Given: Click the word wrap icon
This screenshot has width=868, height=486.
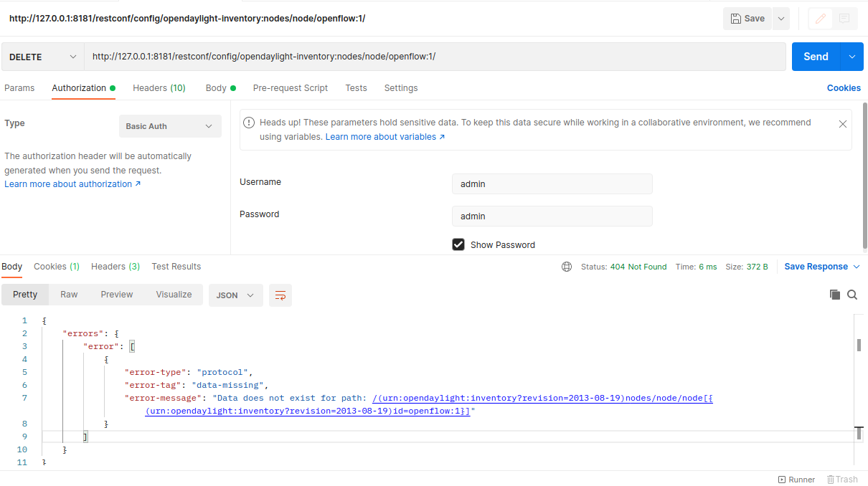Looking at the screenshot, I should 280,295.
